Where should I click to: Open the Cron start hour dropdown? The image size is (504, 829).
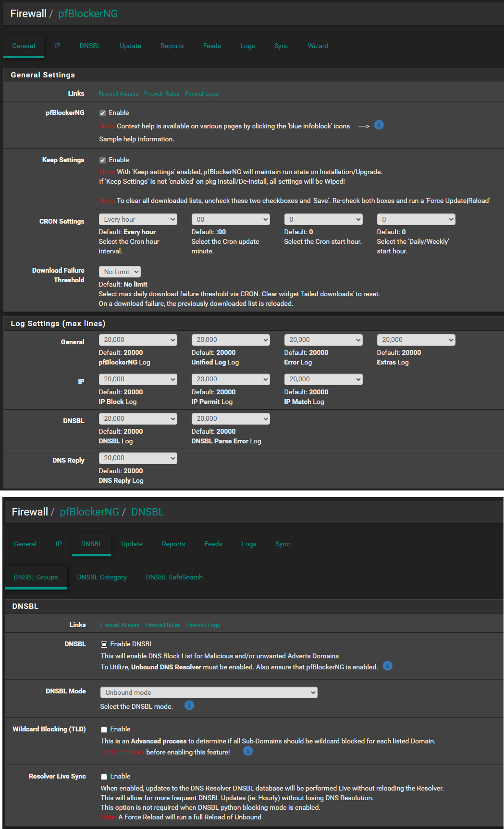323,219
